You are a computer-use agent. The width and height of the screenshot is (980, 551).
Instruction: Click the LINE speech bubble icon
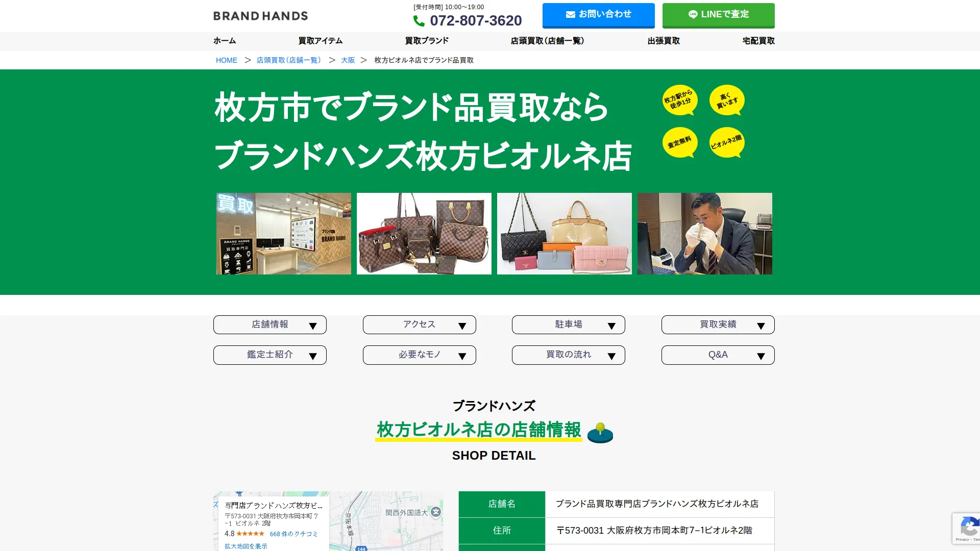(x=693, y=15)
